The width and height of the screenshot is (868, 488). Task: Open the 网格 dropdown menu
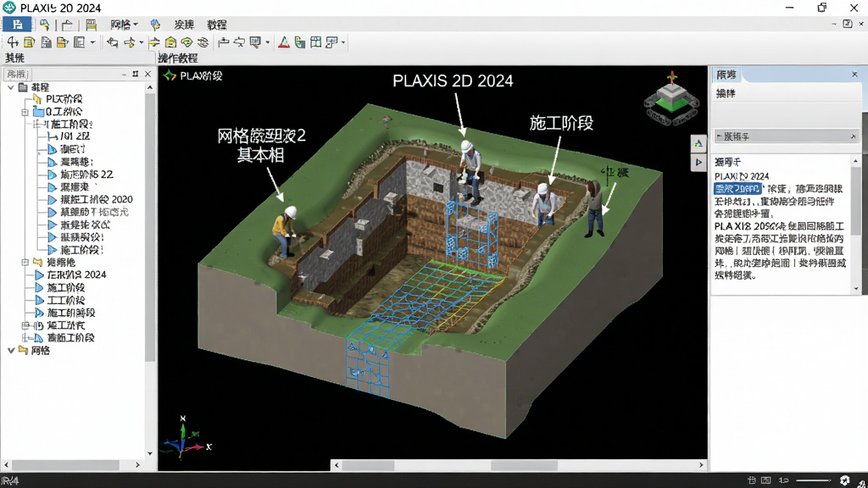click(x=124, y=25)
